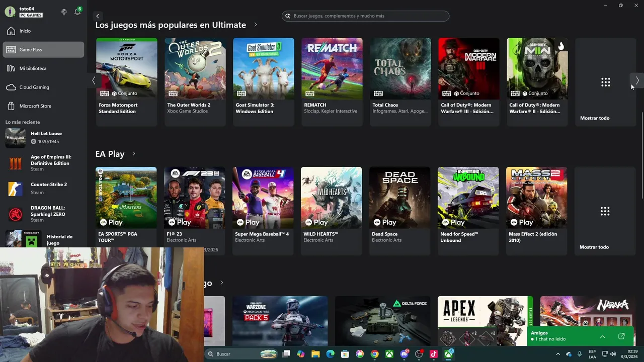This screenshot has height=362, width=644.
Task: Open Forza Motorsport Standard Edition card
Action: (x=127, y=81)
